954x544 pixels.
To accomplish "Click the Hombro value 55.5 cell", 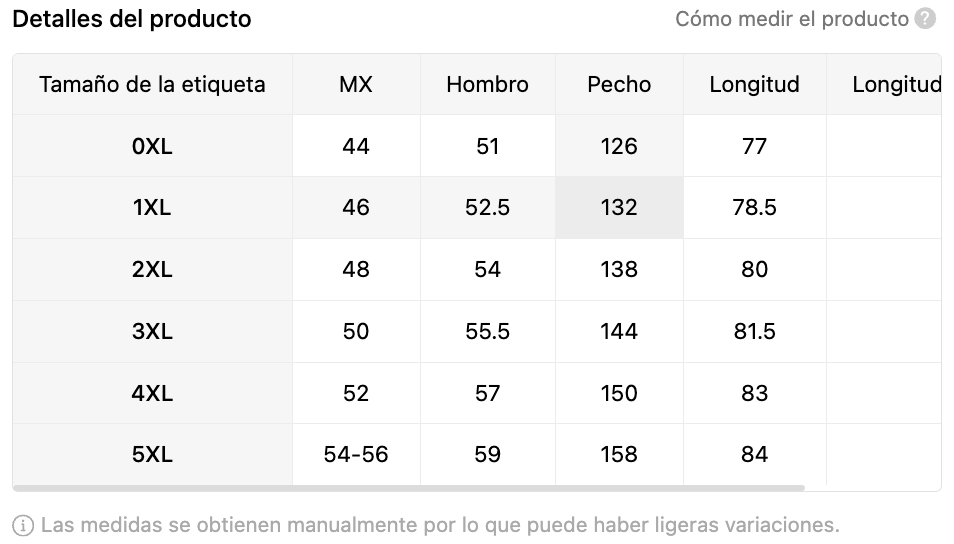I will (487, 332).
